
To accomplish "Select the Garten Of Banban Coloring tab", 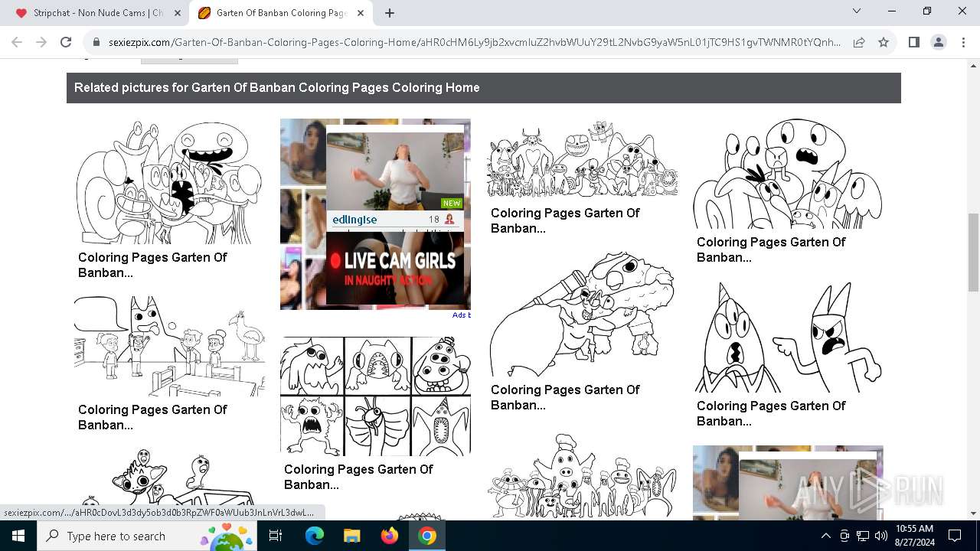I will coord(281,13).
